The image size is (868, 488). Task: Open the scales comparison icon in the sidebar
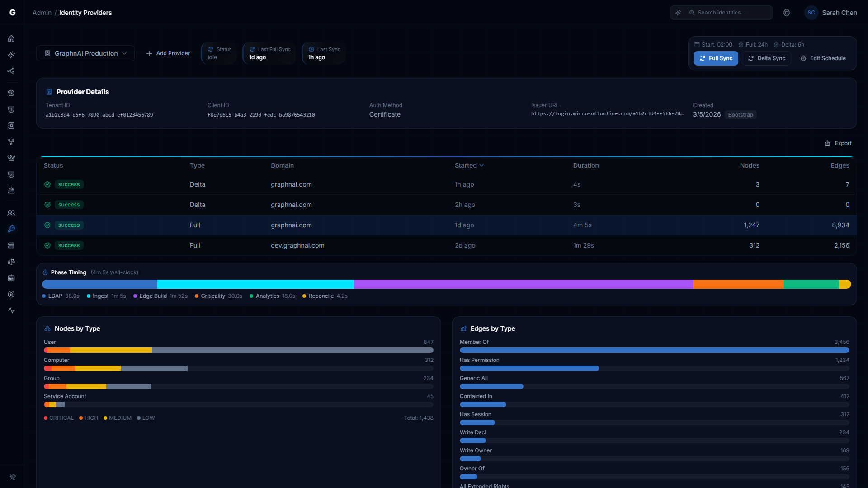point(11,262)
